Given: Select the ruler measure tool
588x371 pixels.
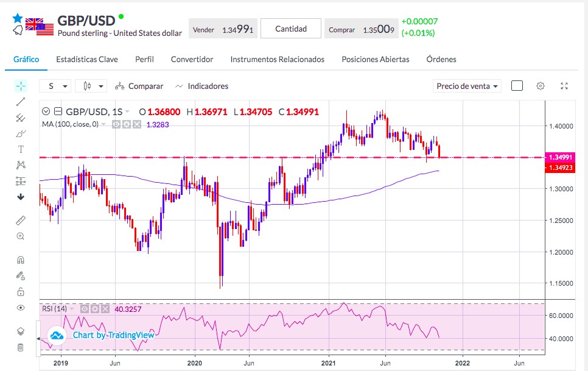Looking at the screenshot, I should [21, 220].
